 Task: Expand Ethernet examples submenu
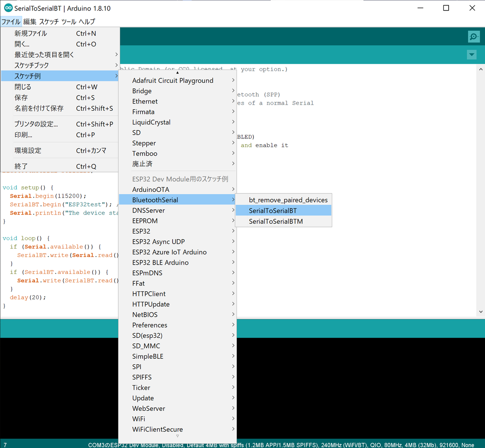pyautogui.click(x=177, y=101)
